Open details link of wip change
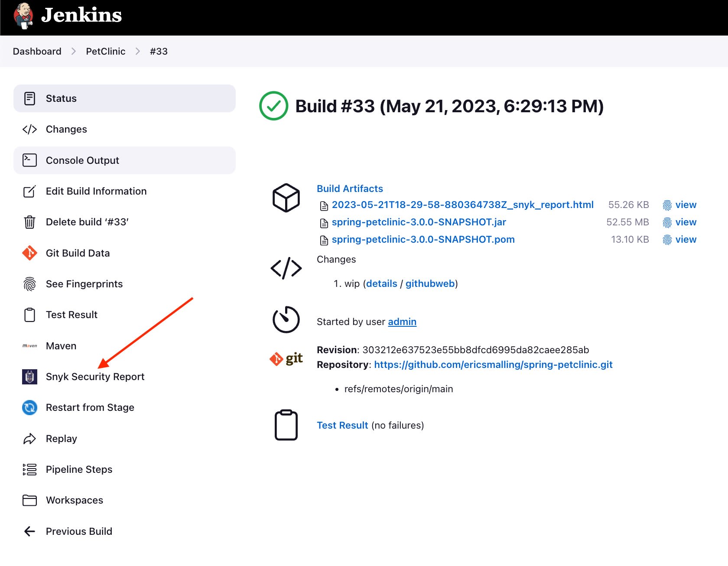The image size is (728, 566). [x=381, y=283]
